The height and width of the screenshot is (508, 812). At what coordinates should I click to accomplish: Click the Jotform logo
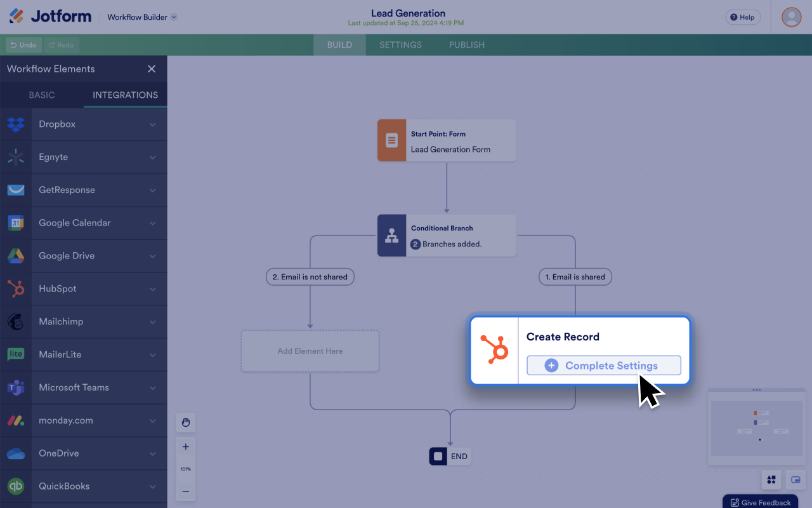pos(50,17)
